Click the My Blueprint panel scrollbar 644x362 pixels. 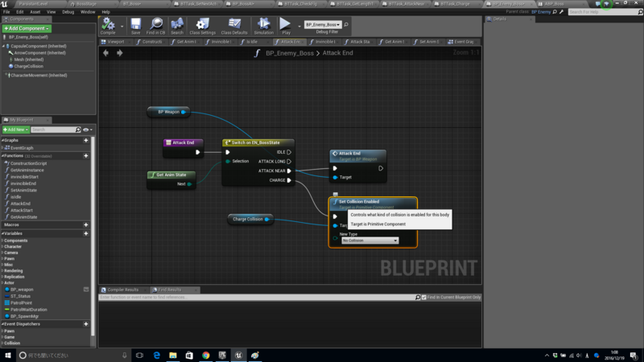[93, 238]
